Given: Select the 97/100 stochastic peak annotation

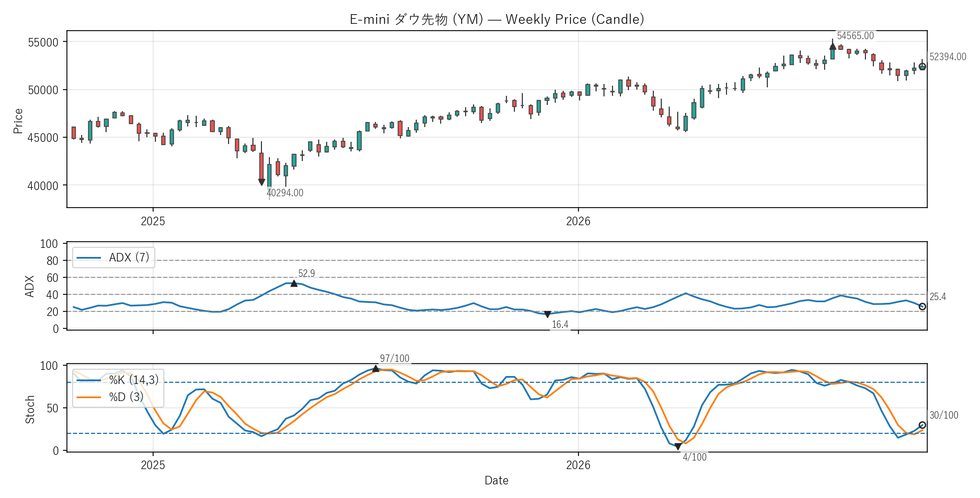Looking at the screenshot, I should point(394,358).
